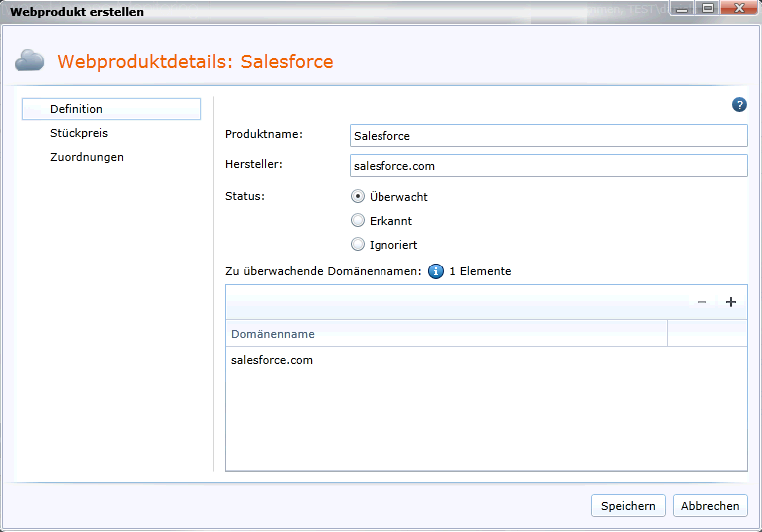Viewport: 762px width, 532px height.
Task: Select the salesforce.com domain row
Action: point(486,360)
